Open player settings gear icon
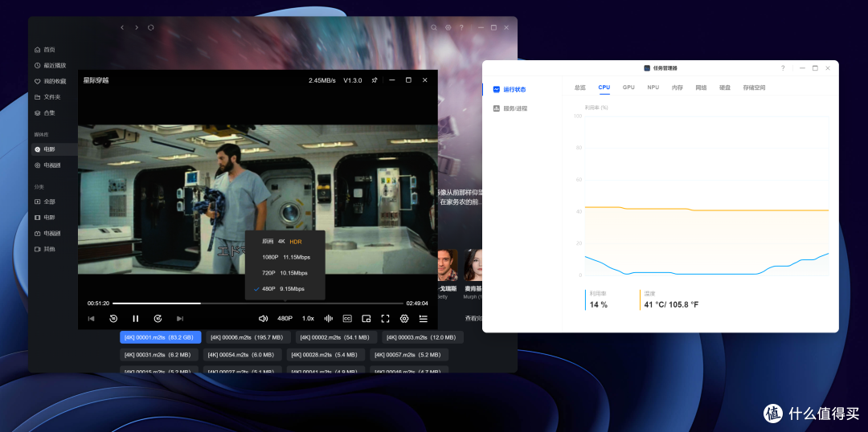The width and height of the screenshot is (868, 432). click(404, 319)
